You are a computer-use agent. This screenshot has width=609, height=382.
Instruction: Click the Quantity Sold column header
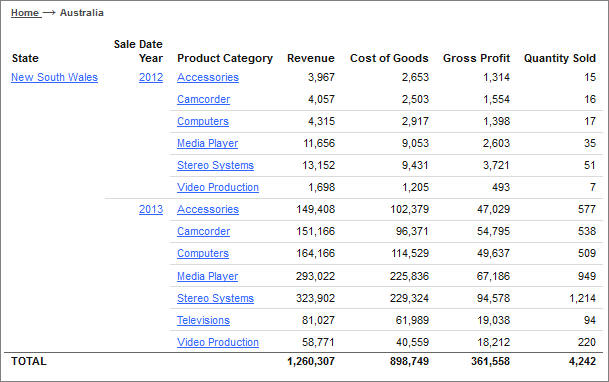click(x=560, y=58)
